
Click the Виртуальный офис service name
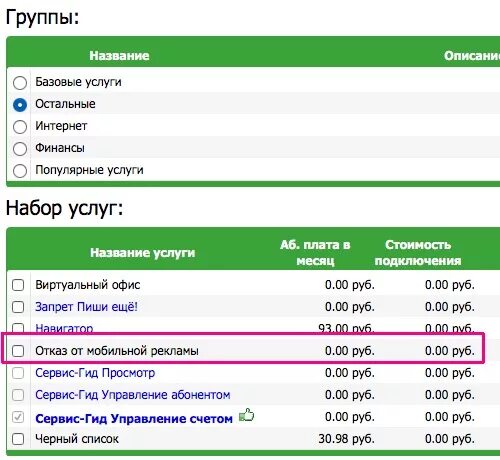coord(88,285)
